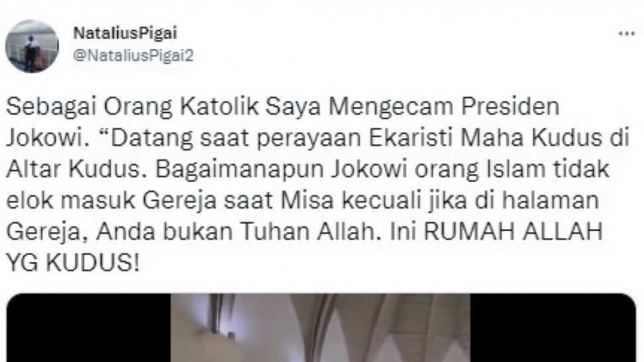This screenshot has width=644, height=362.
Task: Open the @NataliusPigai2 handle link
Action: point(133,56)
